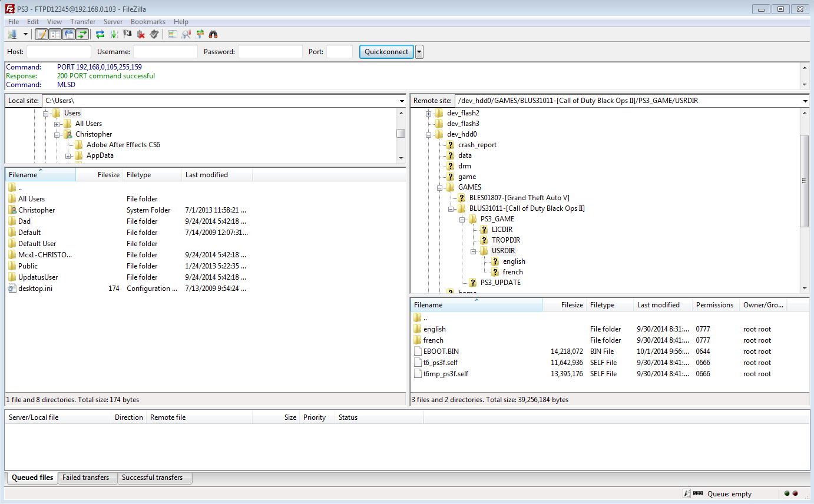Screen dimensions: 814x504
Task: Toggle the transfer queue display button
Action: click(x=82, y=34)
